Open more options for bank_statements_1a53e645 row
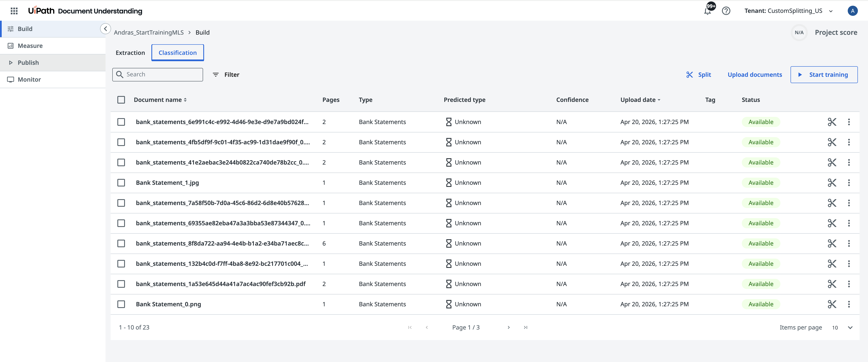This screenshot has height=362, width=868. pos(848,284)
